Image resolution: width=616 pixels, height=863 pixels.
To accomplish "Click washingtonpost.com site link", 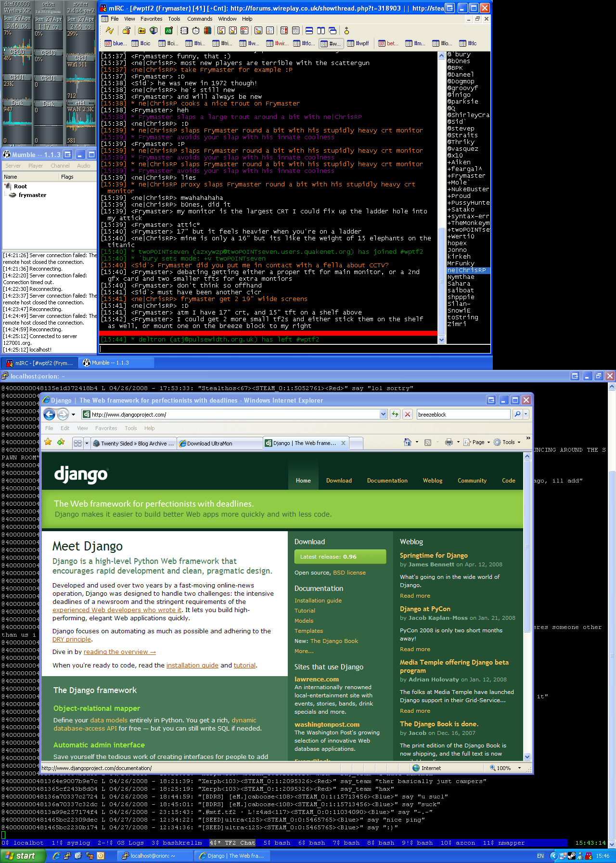I will [327, 724].
